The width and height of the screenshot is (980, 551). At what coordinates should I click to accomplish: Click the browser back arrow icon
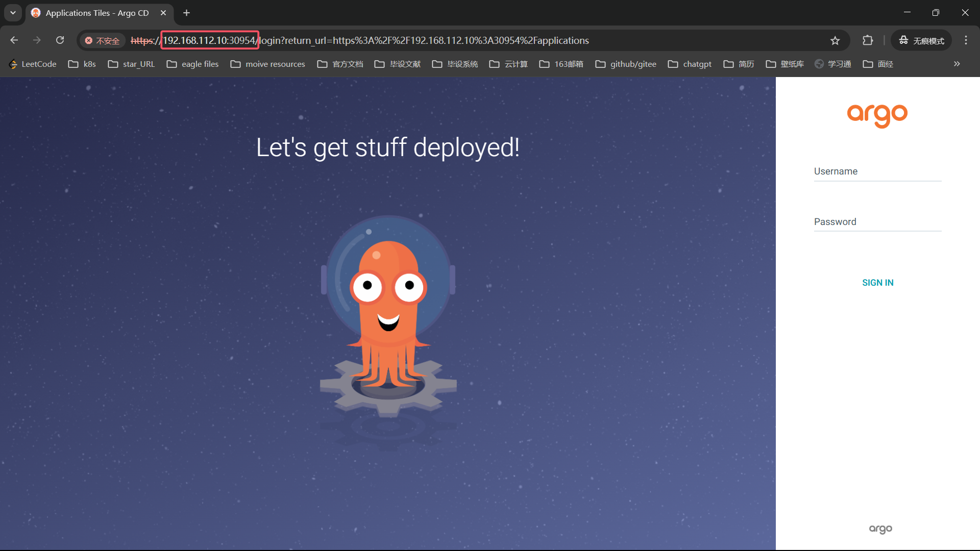14,40
